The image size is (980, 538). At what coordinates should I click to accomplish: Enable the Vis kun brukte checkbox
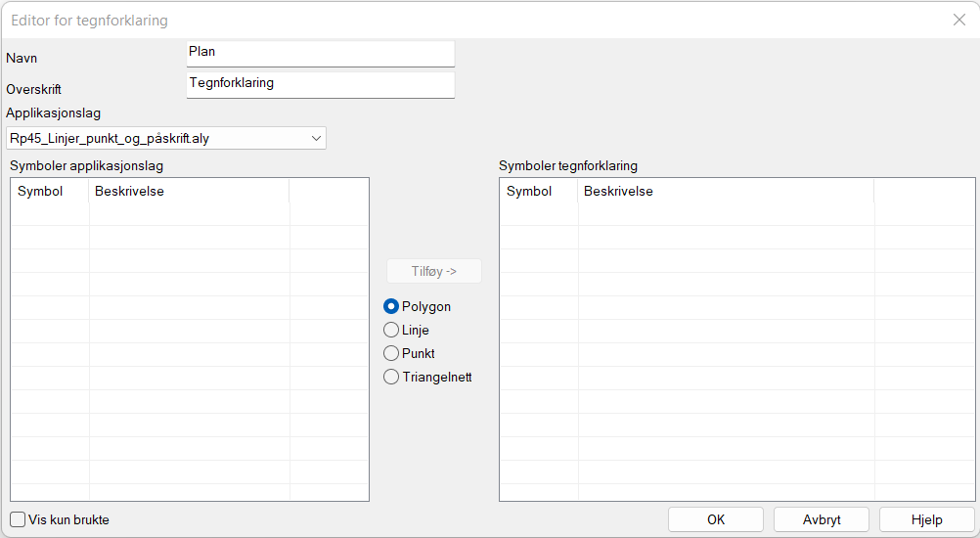click(x=18, y=520)
